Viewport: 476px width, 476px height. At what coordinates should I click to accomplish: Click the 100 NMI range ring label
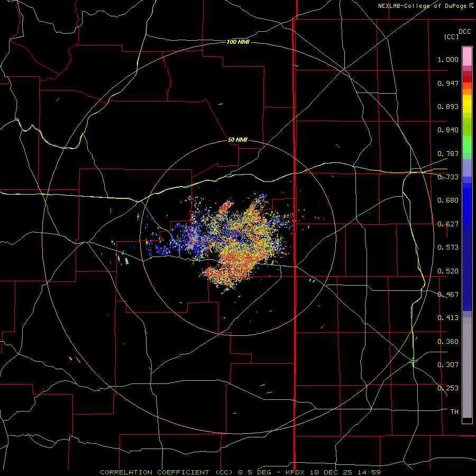[x=238, y=42]
